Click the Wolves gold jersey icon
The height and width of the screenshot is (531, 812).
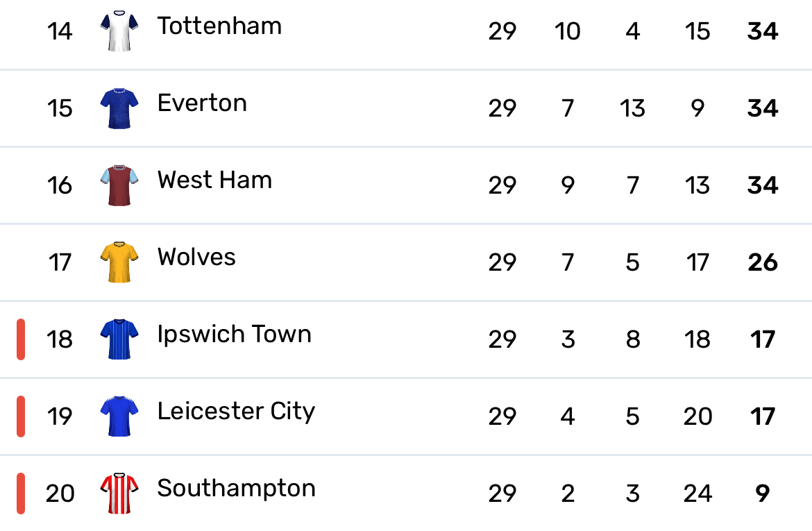[x=119, y=262]
